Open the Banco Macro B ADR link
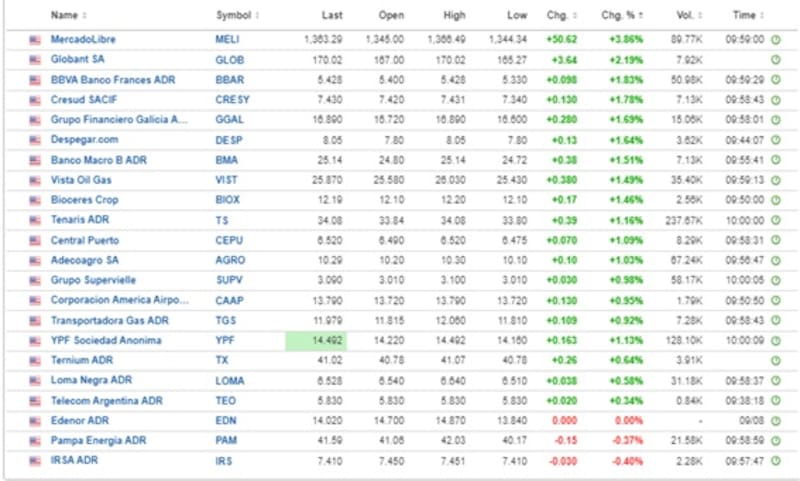The height and width of the screenshot is (481, 800). pyautogui.click(x=97, y=160)
